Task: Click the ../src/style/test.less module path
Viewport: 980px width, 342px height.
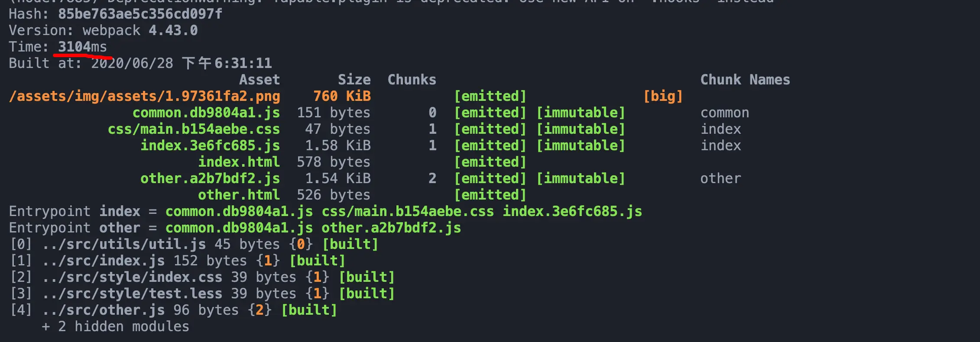Action: click(132, 294)
